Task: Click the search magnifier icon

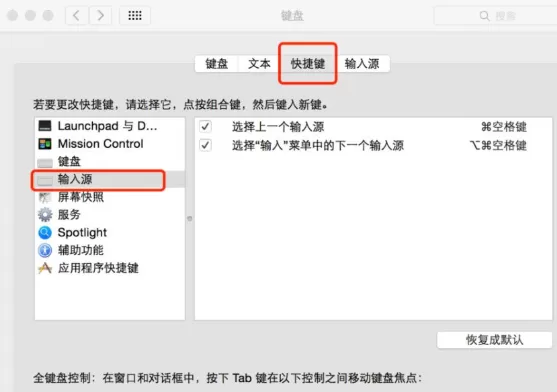Action: coord(484,16)
